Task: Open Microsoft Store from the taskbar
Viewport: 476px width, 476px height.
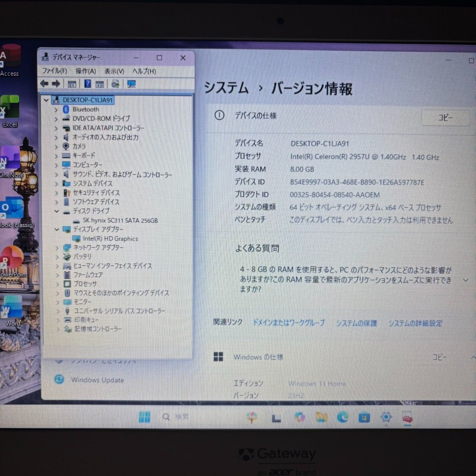Action: tap(364, 418)
